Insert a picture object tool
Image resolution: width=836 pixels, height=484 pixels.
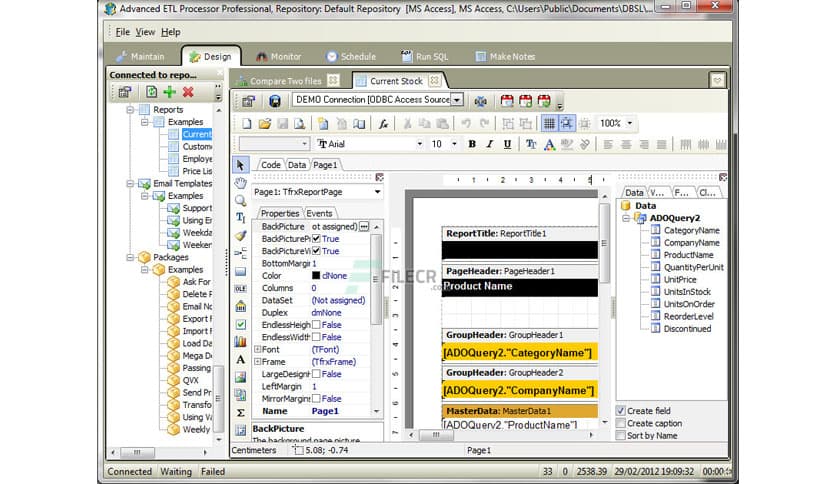tap(240, 377)
